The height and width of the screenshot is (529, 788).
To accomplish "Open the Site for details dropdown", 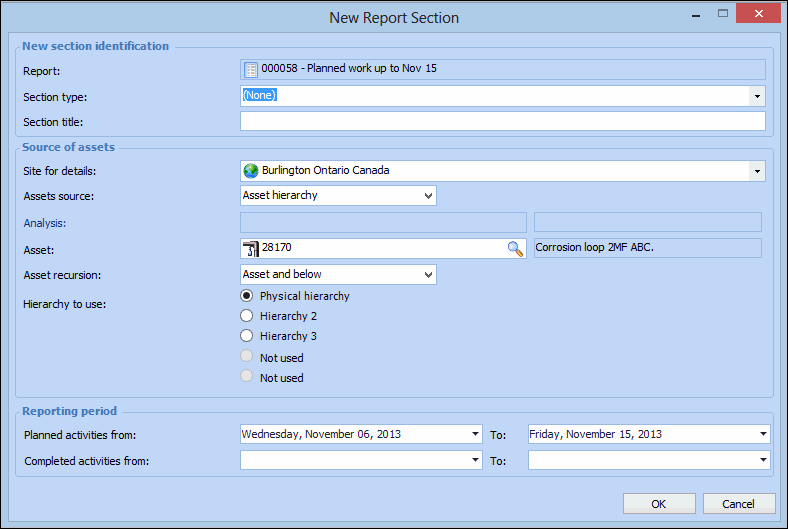I will point(757,171).
